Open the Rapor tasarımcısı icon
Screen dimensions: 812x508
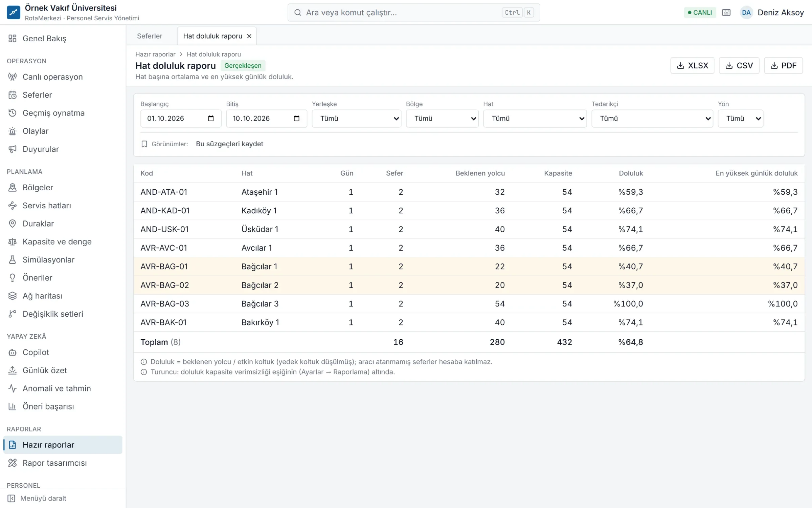coord(13,463)
